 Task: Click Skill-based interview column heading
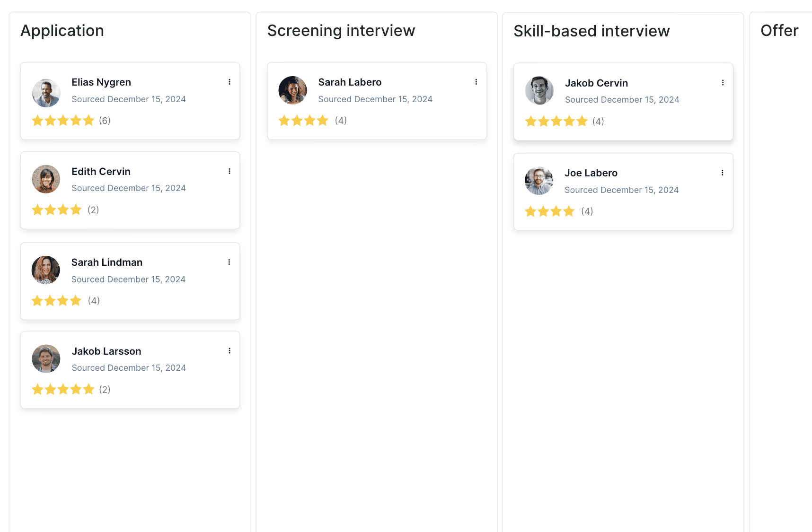click(x=591, y=31)
